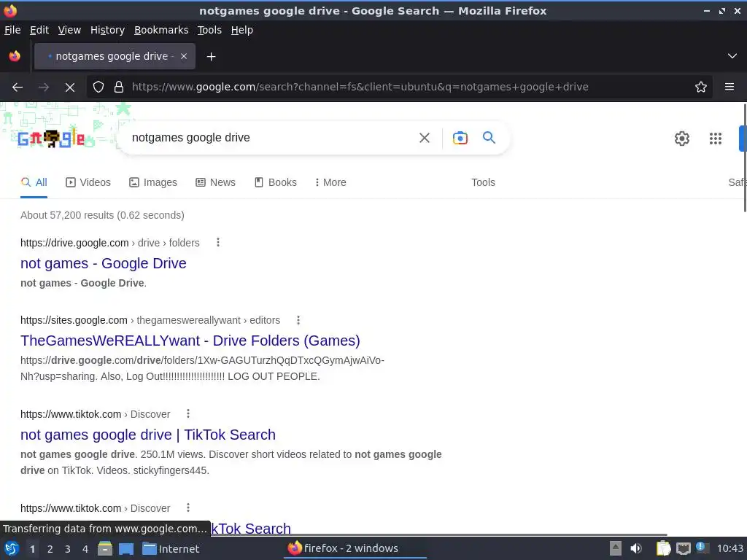Open the file manager taskbar icon
The image size is (747, 560).
point(105,549)
